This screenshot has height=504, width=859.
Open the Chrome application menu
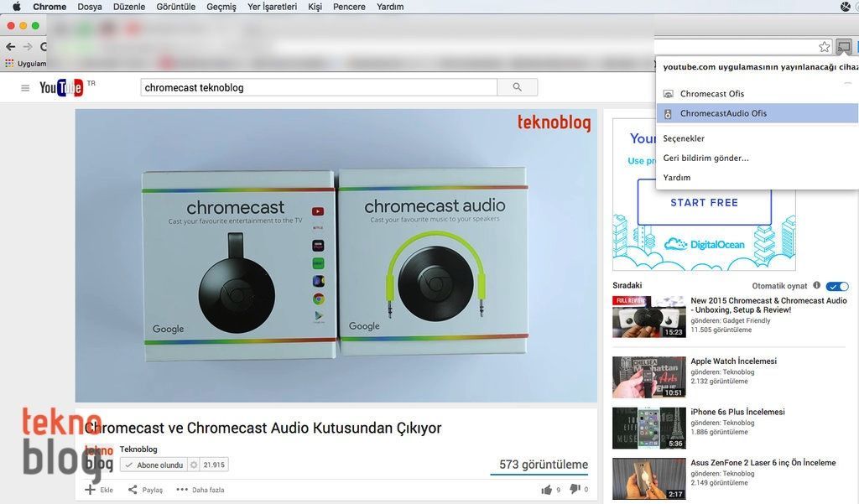[x=49, y=7]
